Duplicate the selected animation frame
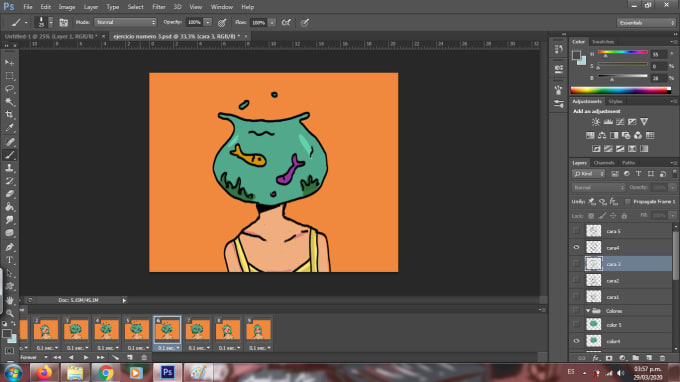Viewport: 680px width, 382px height. pos(130,357)
